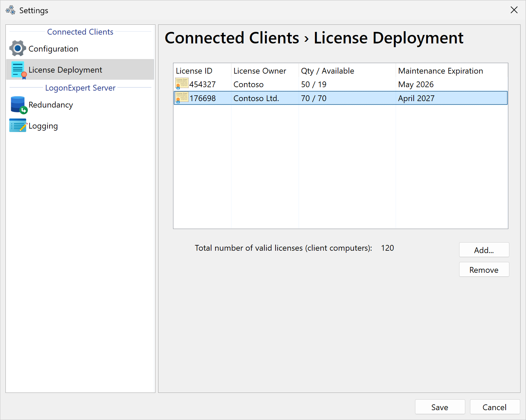The width and height of the screenshot is (526, 420).
Task: Click the Qty / Available column header
Action: (x=327, y=71)
